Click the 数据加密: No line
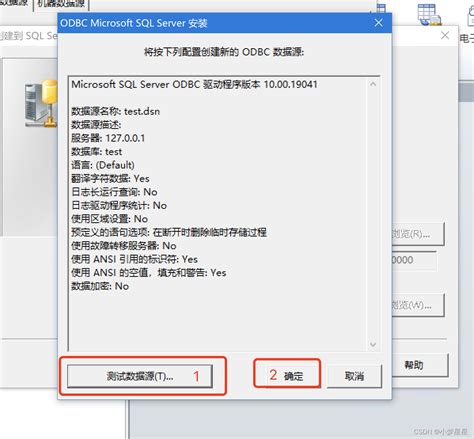Image resolution: width=474 pixels, height=439 pixels. 100,286
